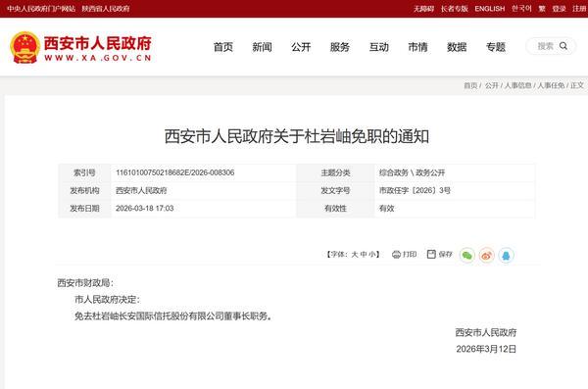Open the 服务 nav menu
588x389 pixels.
[x=340, y=47]
